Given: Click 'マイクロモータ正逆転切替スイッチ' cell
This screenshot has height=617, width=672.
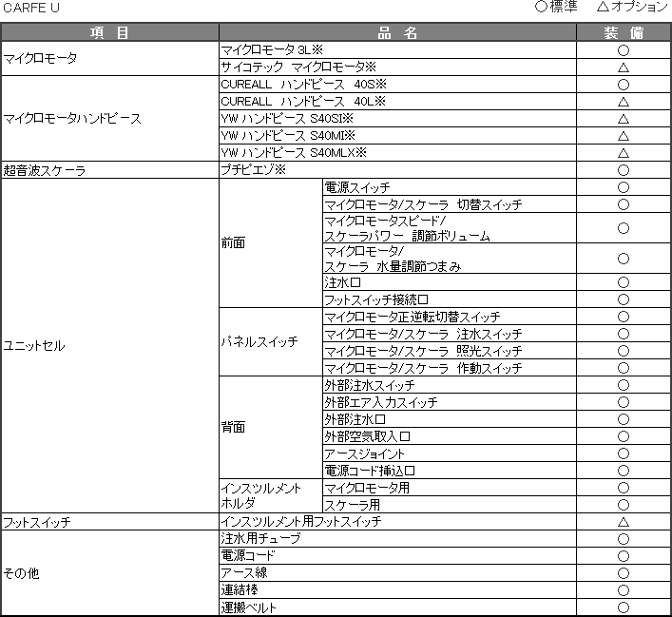Looking at the screenshot, I should [x=450, y=317].
